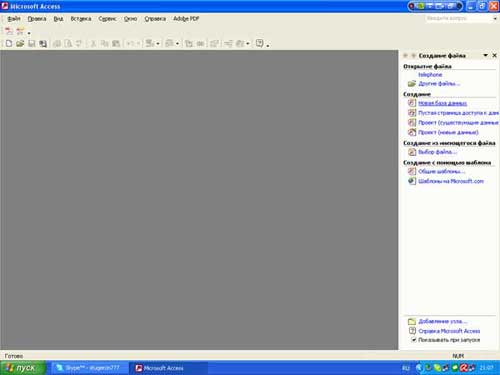Open recent file telephone
Image resolution: width=500 pixels, height=375 pixels.
pyautogui.click(x=430, y=75)
